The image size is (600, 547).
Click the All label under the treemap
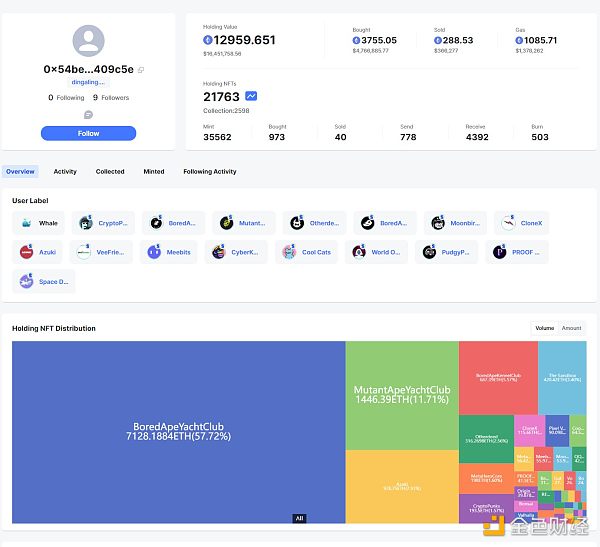[299, 518]
